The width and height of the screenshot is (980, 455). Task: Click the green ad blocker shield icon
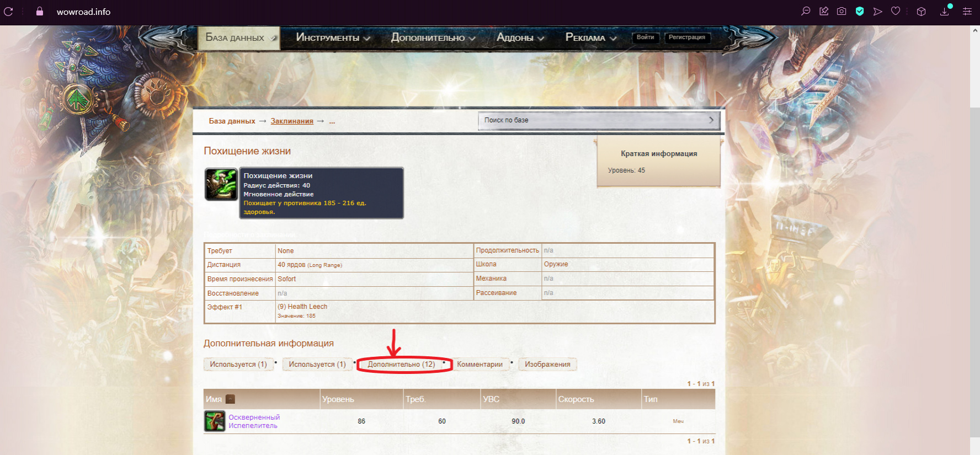(x=859, y=11)
